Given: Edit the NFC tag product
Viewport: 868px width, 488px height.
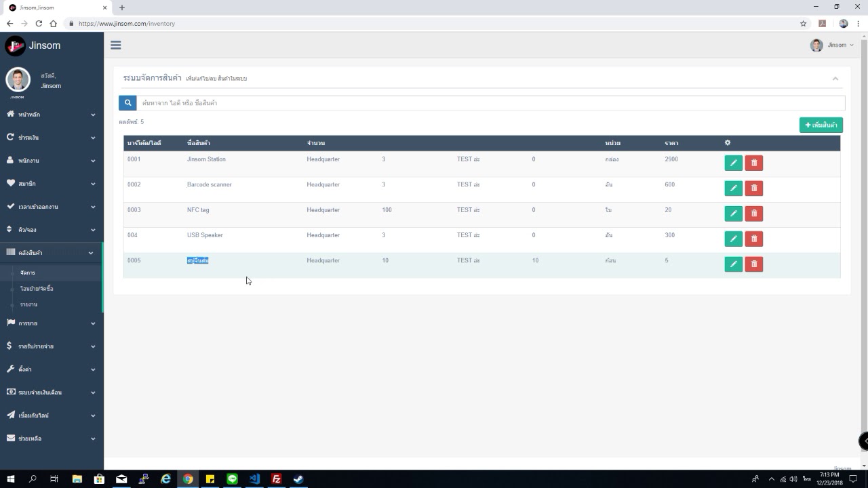Looking at the screenshot, I should coord(733,213).
